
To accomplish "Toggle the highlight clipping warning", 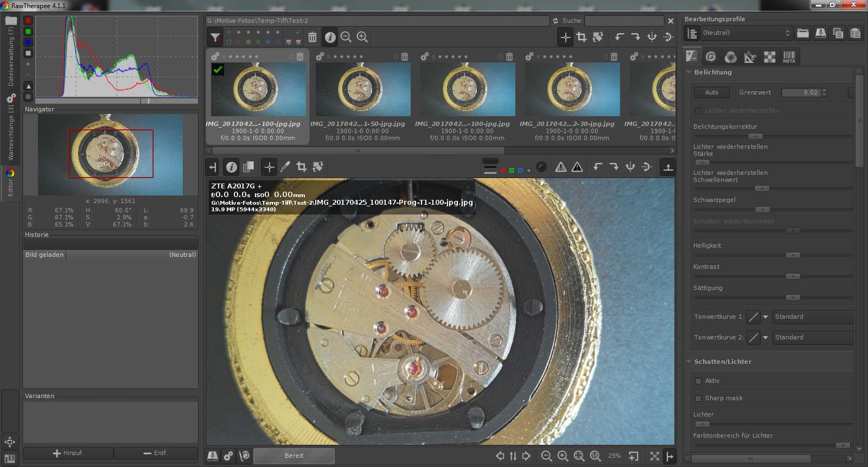I will pyautogui.click(x=577, y=167).
